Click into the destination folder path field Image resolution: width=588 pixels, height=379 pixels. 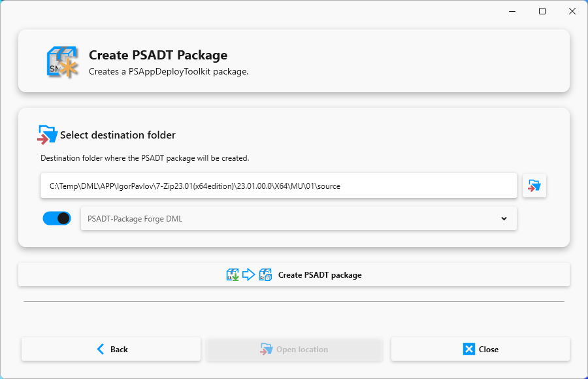tap(278, 186)
